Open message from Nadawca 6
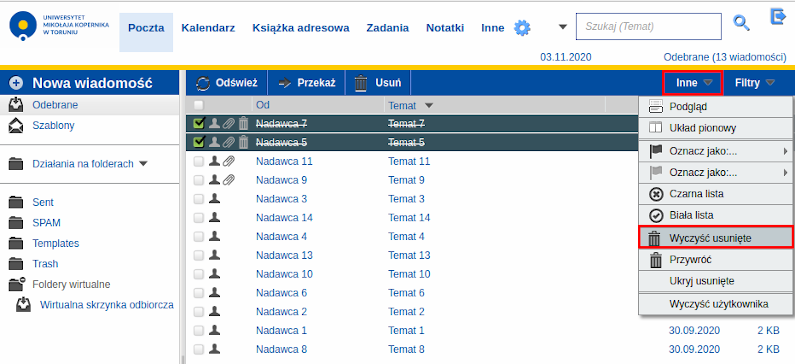This screenshot has width=795, height=364. [x=281, y=293]
